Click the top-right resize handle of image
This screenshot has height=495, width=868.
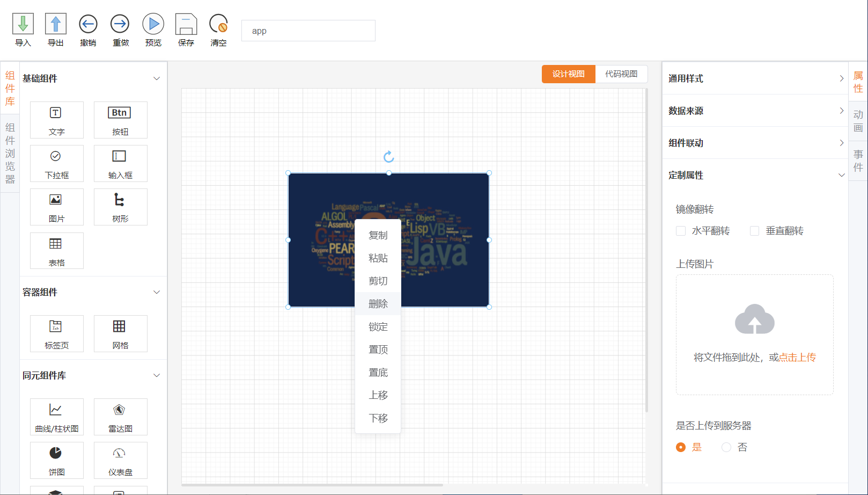pos(489,173)
